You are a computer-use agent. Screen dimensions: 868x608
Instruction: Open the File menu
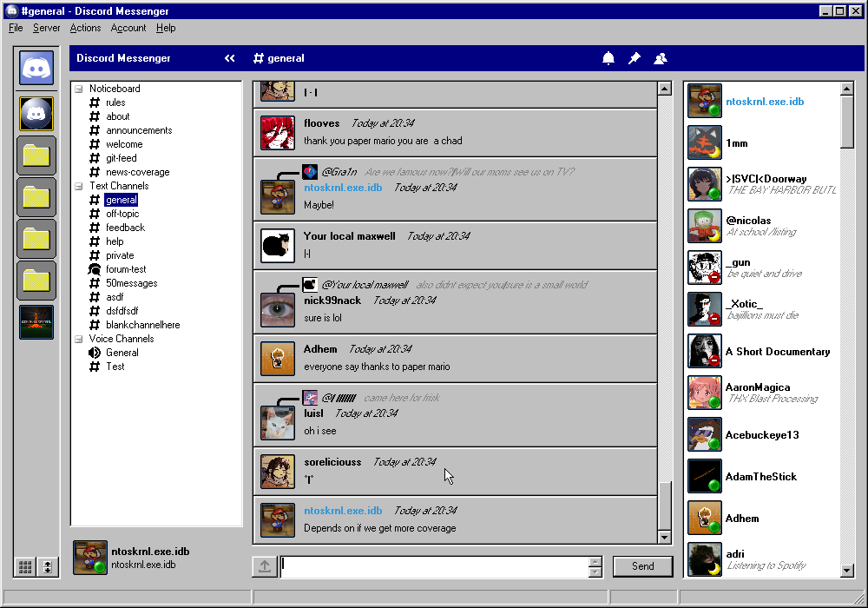(x=16, y=28)
